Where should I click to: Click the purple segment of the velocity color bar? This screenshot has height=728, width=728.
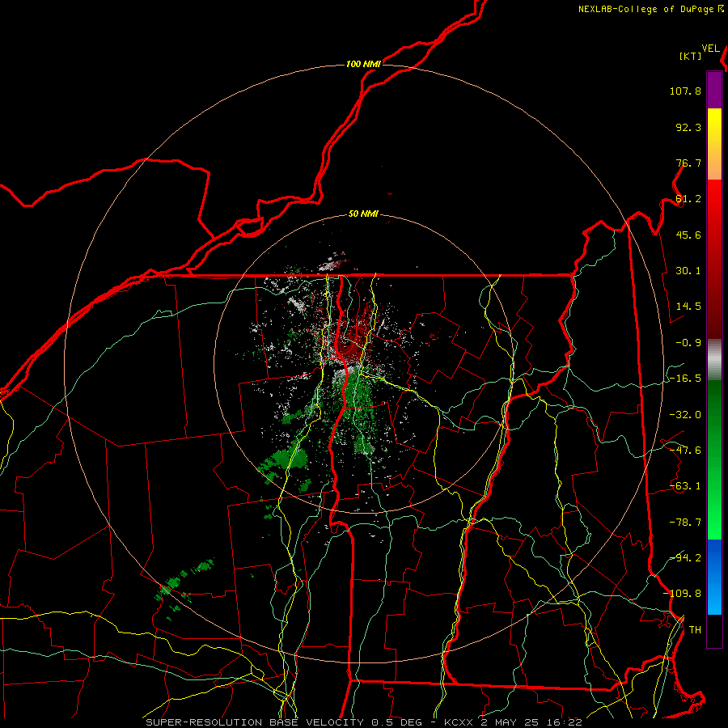(x=714, y=90)
